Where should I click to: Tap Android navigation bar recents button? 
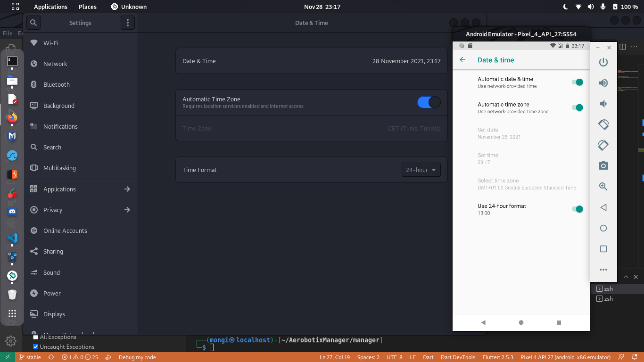[x=559, y=323]
